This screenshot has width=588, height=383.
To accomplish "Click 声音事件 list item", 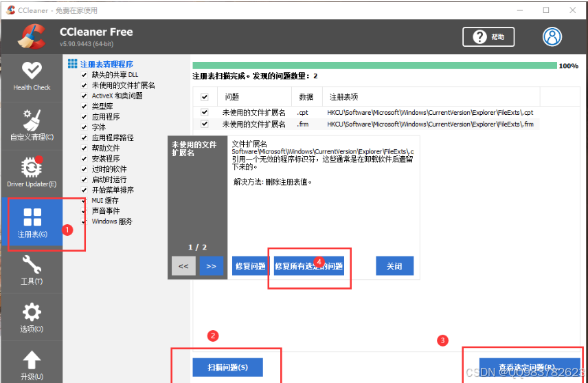I will 106,211.
